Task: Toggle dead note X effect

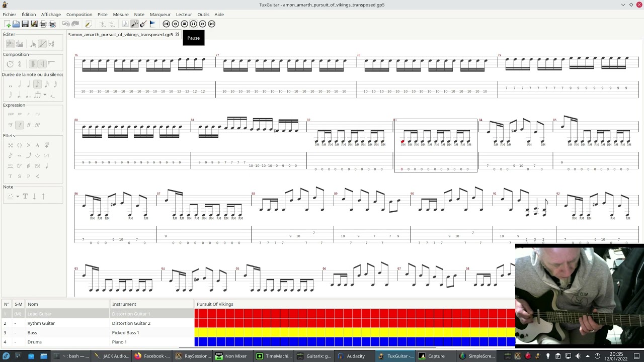Action: click(10, 145)
